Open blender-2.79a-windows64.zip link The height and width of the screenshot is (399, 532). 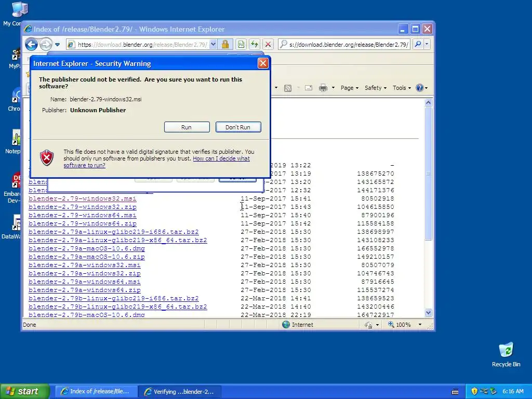coord(85,290)
